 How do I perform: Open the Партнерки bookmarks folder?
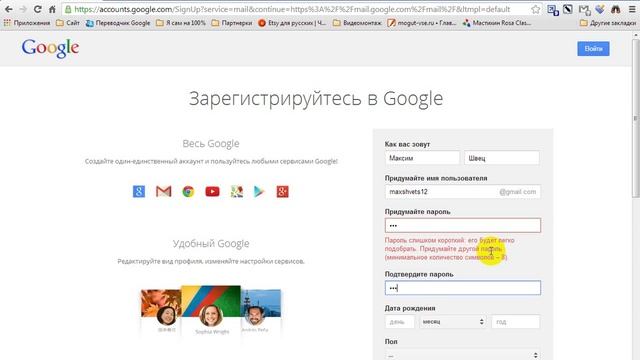(x=232, y=23)
